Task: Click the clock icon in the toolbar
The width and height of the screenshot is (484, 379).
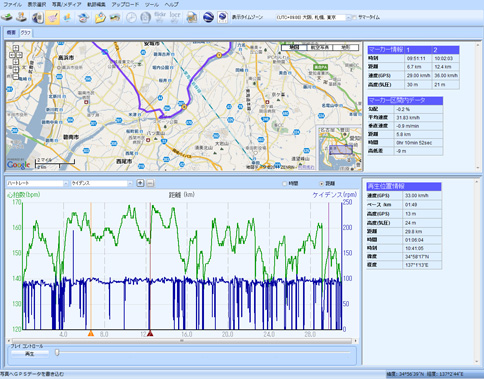Action: pos(131,17)
